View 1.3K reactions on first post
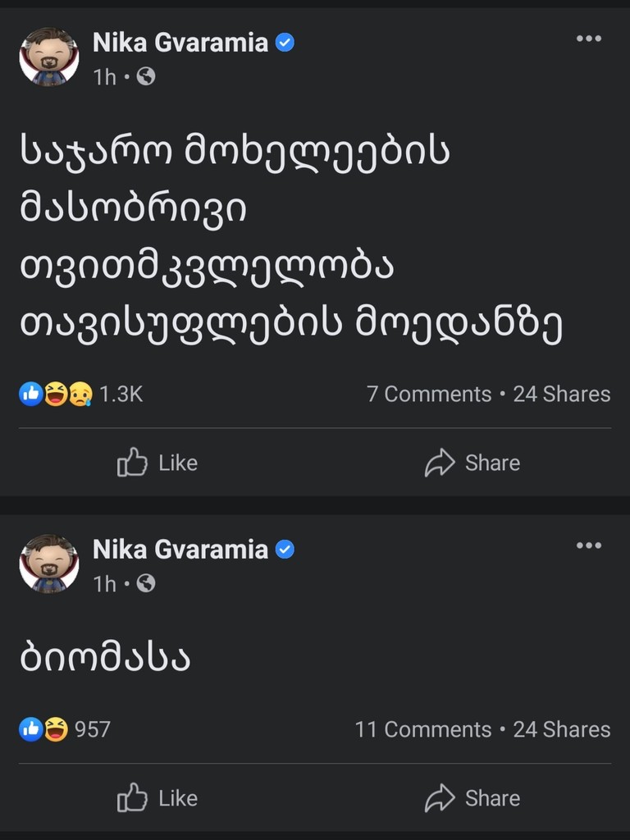Viewport: 630px width, 840px height. tap(81, 395)
